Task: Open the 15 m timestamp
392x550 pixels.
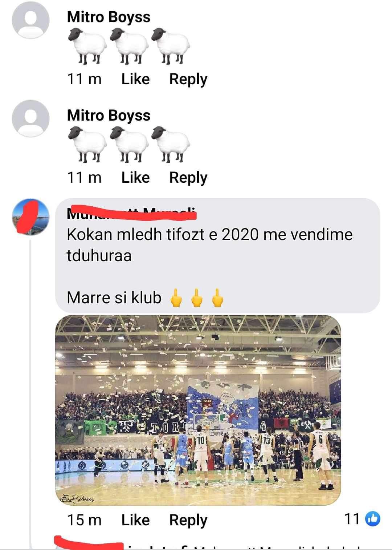Action: tap(84, 520)
